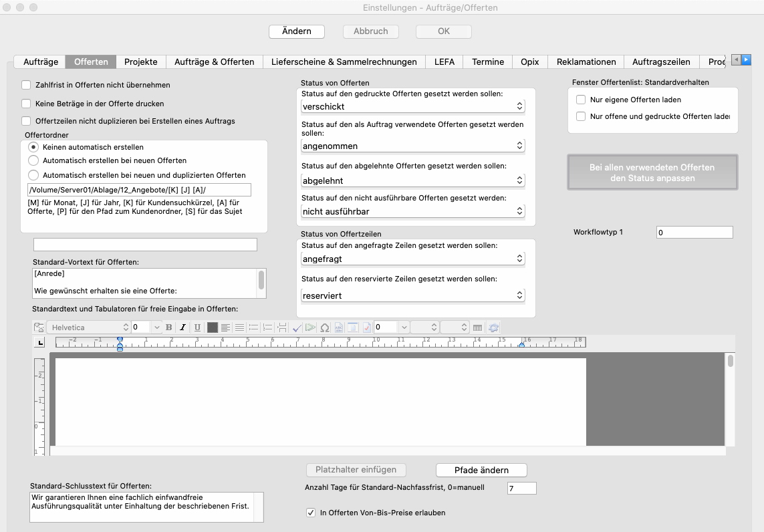The image size is (764, 532).
Task: Toggle underline formatting in text toolbar
Action: coord(197,327)
